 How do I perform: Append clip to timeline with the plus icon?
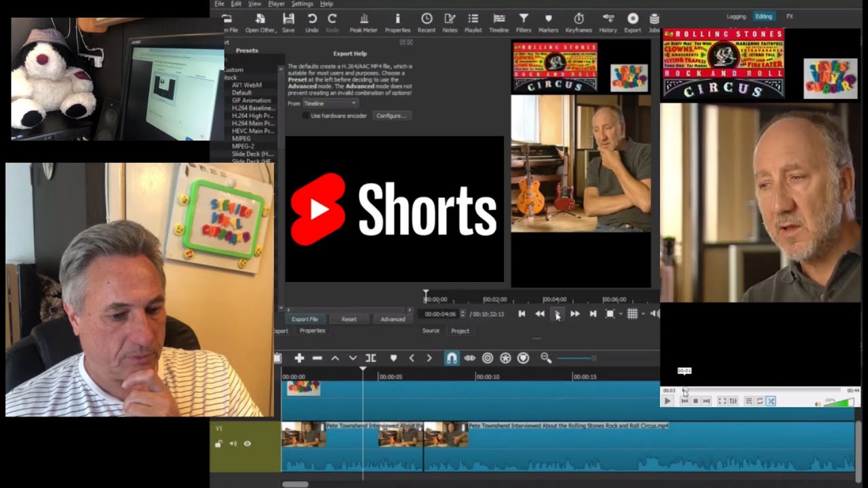(x=299, y=358)
